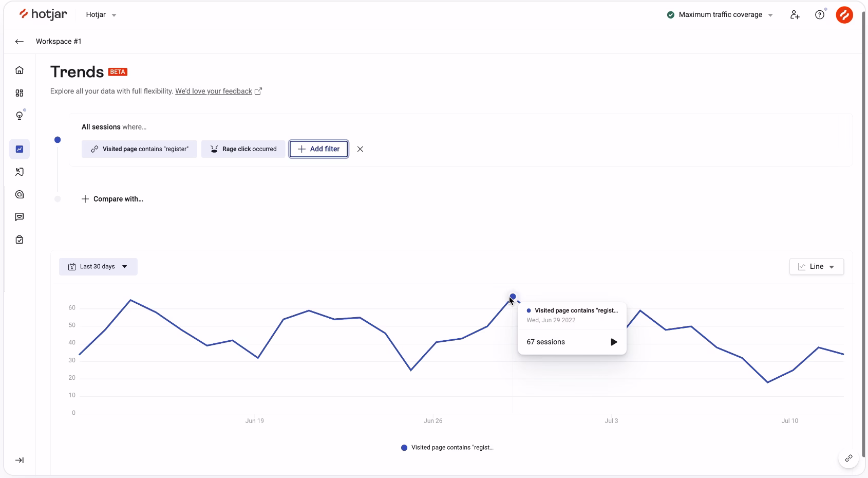The height and width of the screenshot is (478, 868).
Task: Open the Home page from sidebar
Action: point(20,70)
